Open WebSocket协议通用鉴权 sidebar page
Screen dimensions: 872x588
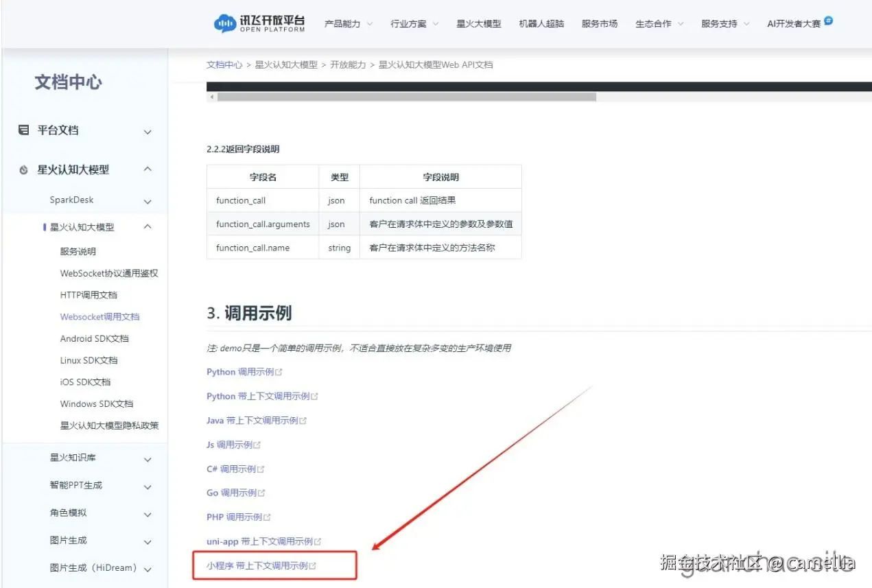pyautogui.click(x=109, y=273)
